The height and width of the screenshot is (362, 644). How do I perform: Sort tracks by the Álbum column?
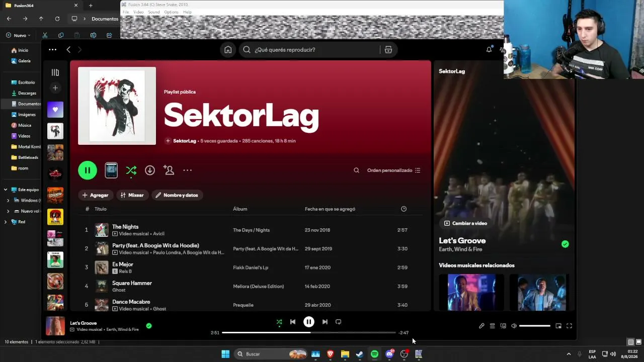(x=240, y=209)
